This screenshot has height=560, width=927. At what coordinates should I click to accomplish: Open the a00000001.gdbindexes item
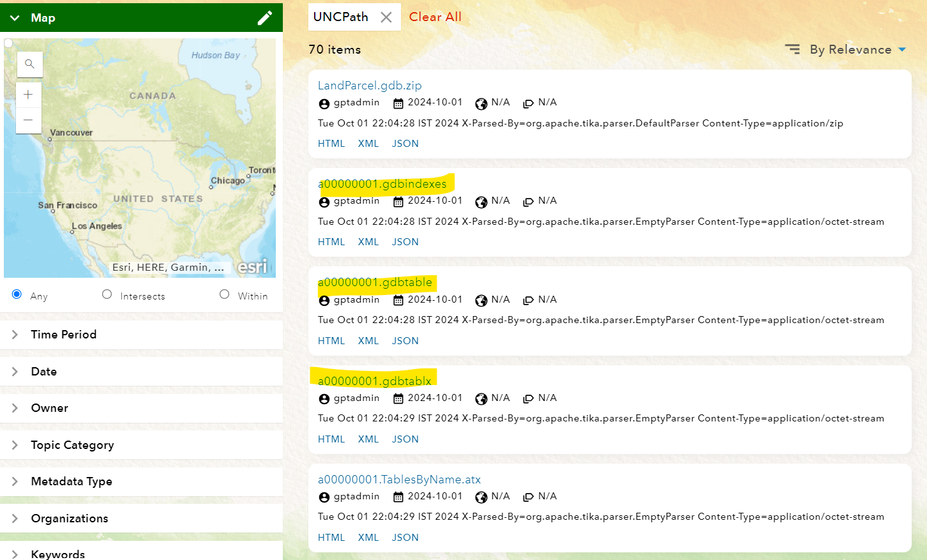[x=382, y=184]
